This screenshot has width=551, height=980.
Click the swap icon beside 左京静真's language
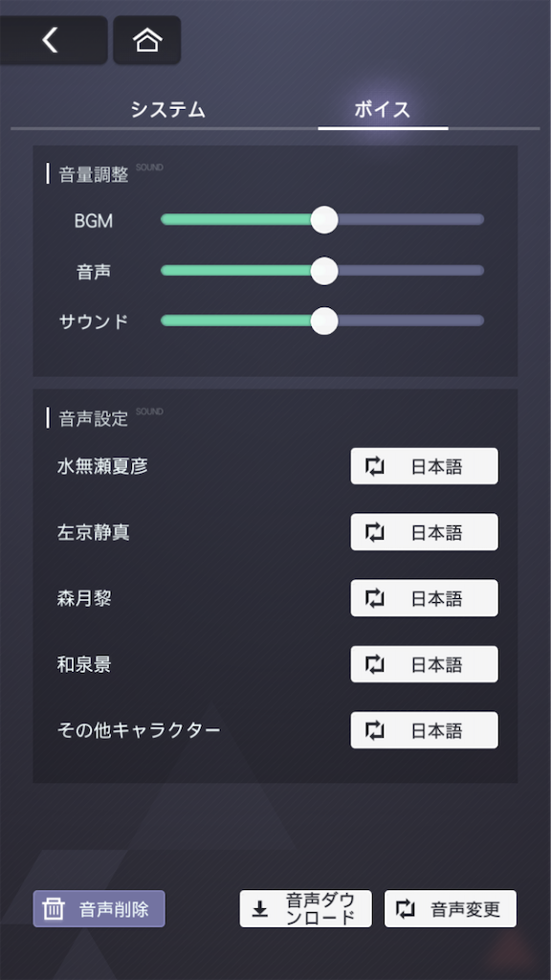point(374,532)
